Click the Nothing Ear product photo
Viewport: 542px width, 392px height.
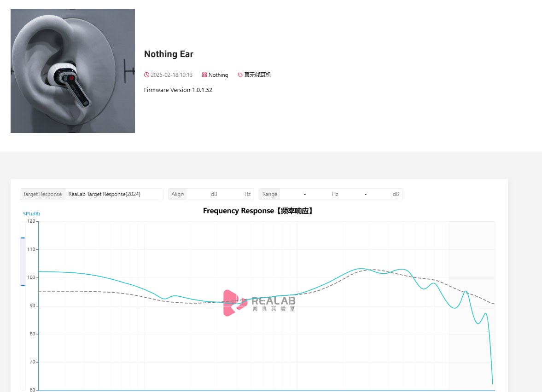(x=73, y=71)
